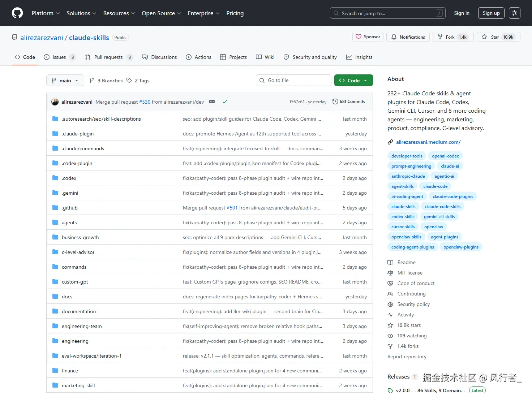Click the people icon beside Contributing
The image size is (532, 393).
390,294
